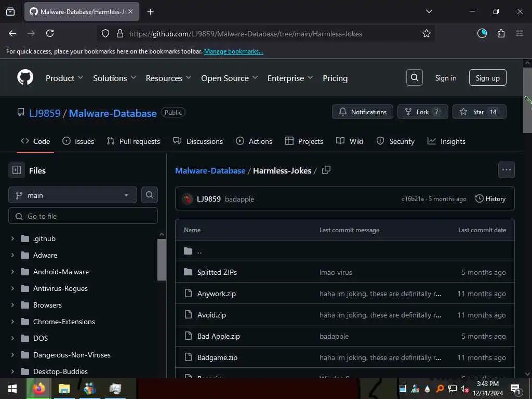Open a new browser tab
Viewport: 532px width, 399px height.
(x=150, y=12)
